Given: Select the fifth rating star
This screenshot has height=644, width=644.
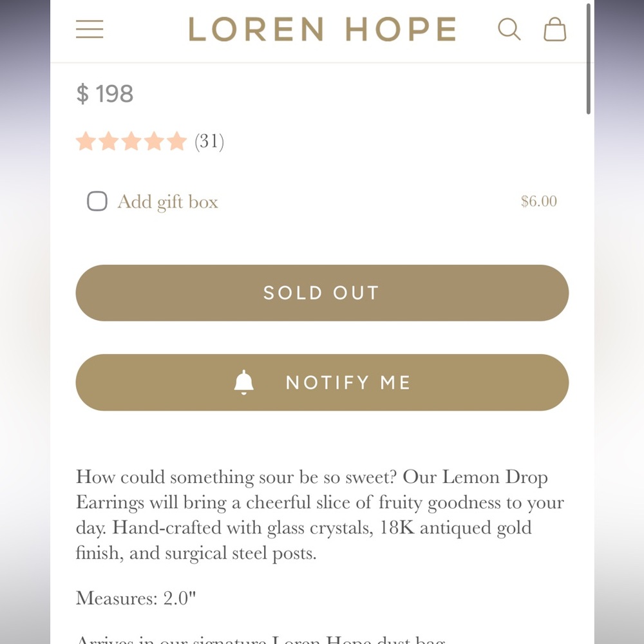Looking at the screenshot, I should click(176, 140).
